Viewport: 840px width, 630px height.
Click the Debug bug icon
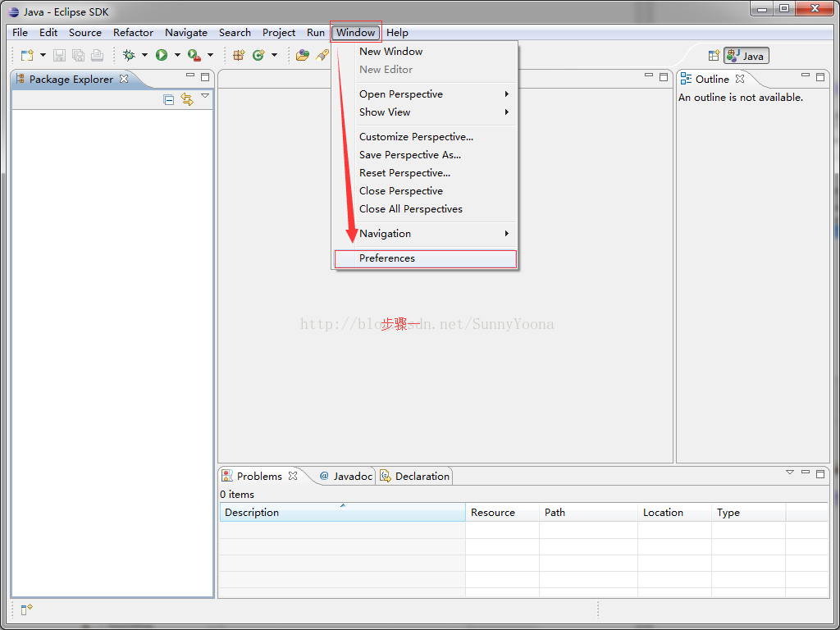[129, 55]
